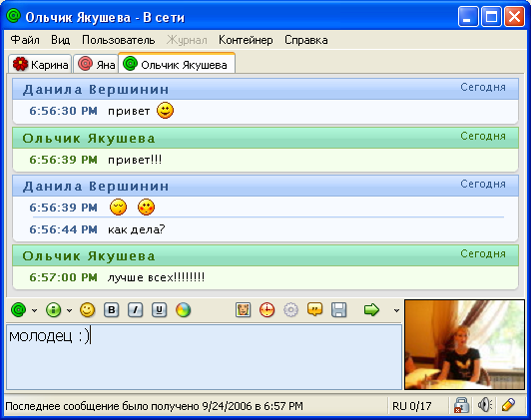Save conversation using floppy disk icon

pos(338,309)
